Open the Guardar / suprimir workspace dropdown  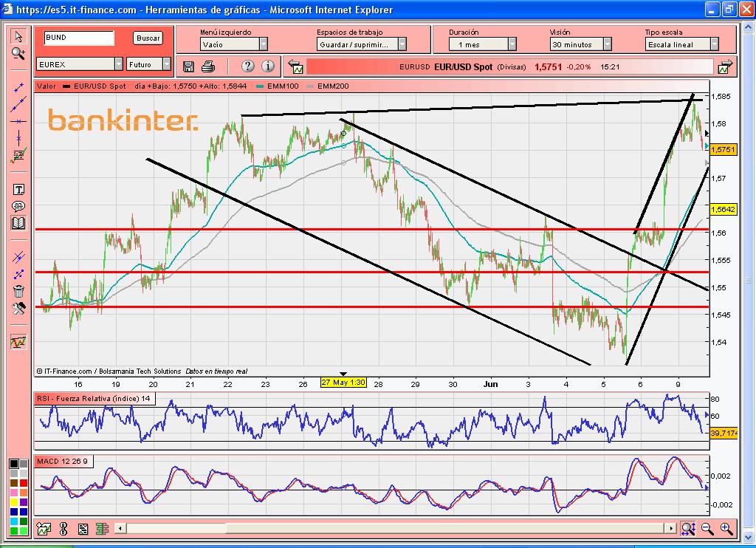point(362,44)
